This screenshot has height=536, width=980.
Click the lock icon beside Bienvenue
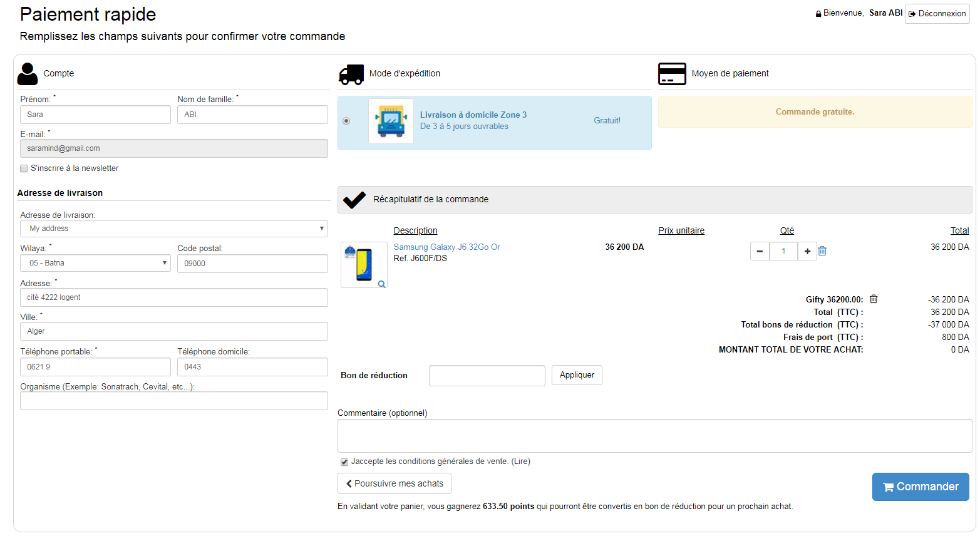(818, 14)
